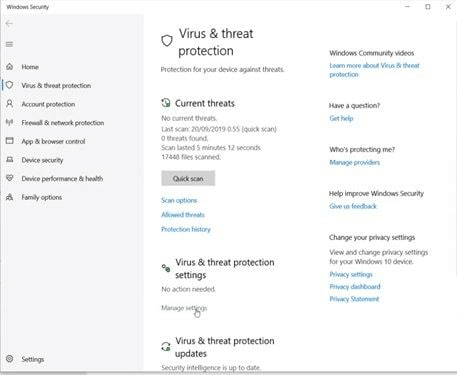View Protection history
The width and height of the screenshot is (457, 375).
pos(186,229)
